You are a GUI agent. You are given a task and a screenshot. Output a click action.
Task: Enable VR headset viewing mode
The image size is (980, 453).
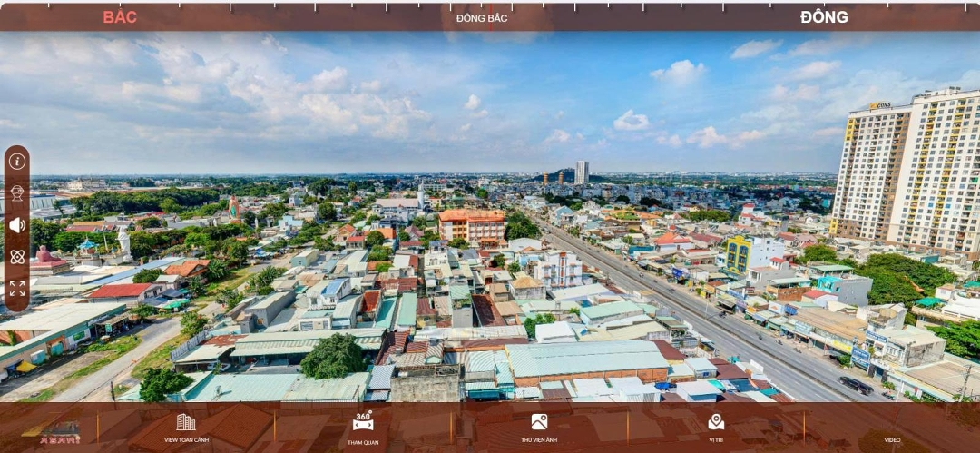[17, 193]
